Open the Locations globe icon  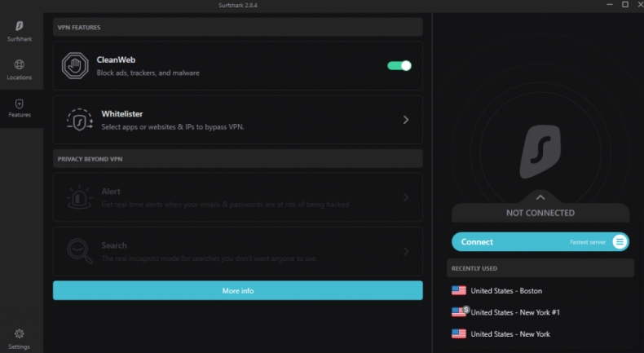pyautogui.click(x=20, y=64)
